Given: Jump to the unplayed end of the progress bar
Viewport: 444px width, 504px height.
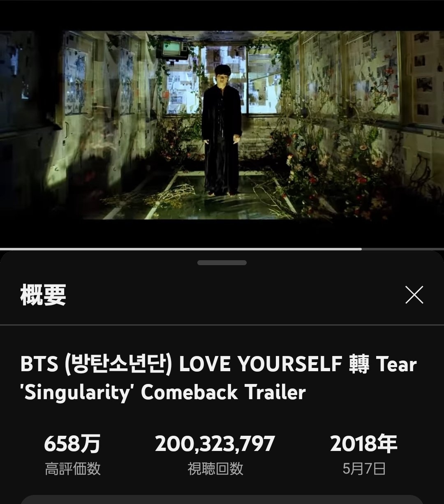Looking at the screenshot, I should coord(403,249).
